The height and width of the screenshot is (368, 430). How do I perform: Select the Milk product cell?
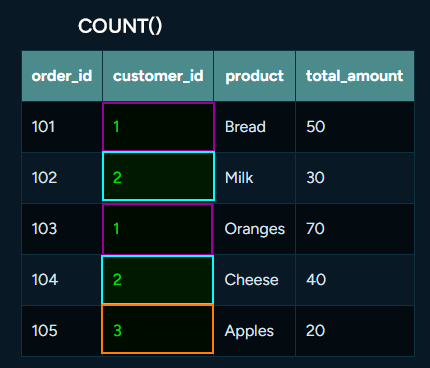[255, 178]
